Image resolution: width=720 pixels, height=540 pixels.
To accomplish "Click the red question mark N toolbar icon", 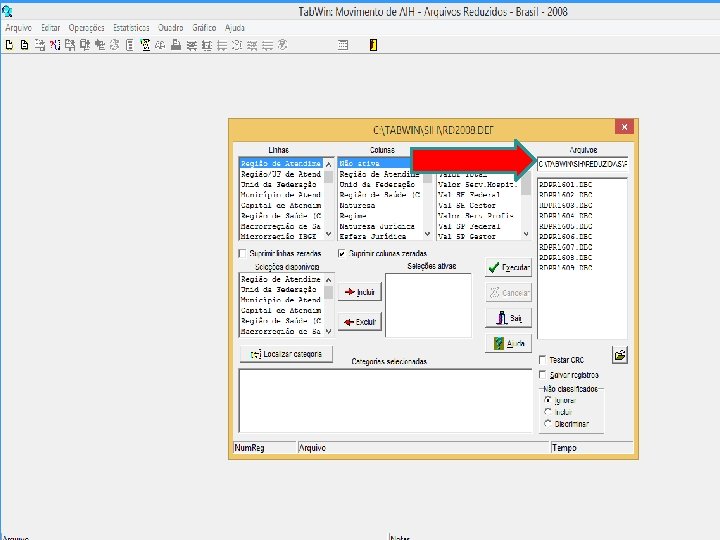I will (55, 45).
